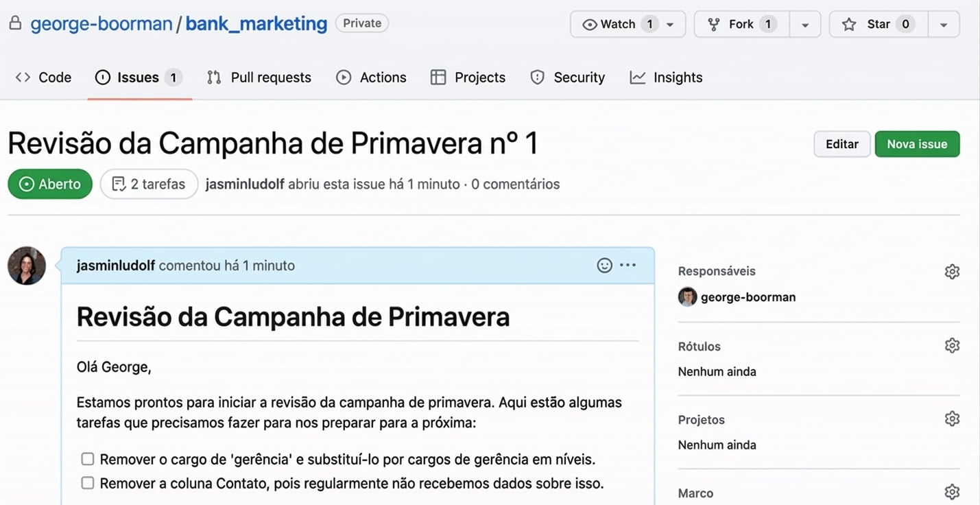Star the repository
Image resolution: width=980 pixels, height=505 pixels.
(879, 24)
